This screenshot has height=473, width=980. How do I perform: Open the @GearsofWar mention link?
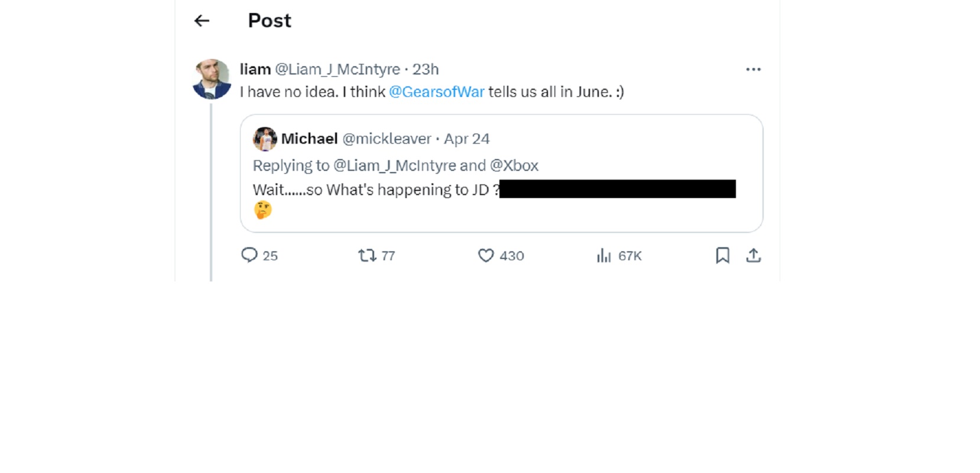(436, 92)
